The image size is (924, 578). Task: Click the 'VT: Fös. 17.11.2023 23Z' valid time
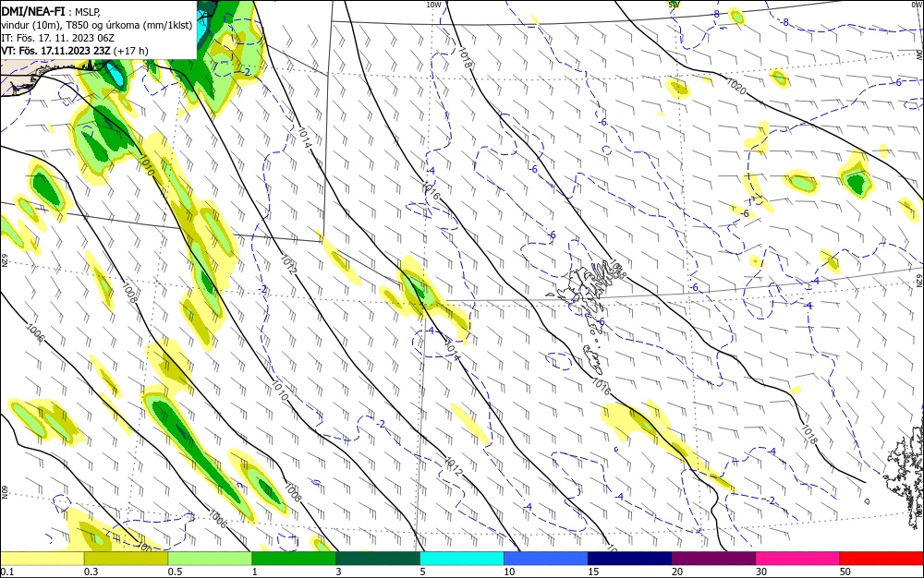coord(56,51)
